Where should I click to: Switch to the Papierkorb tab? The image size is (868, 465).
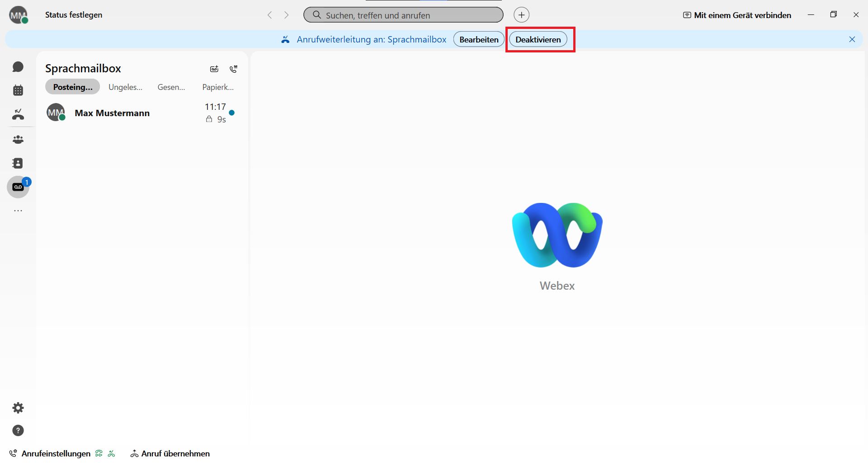(x=218, y=87)
